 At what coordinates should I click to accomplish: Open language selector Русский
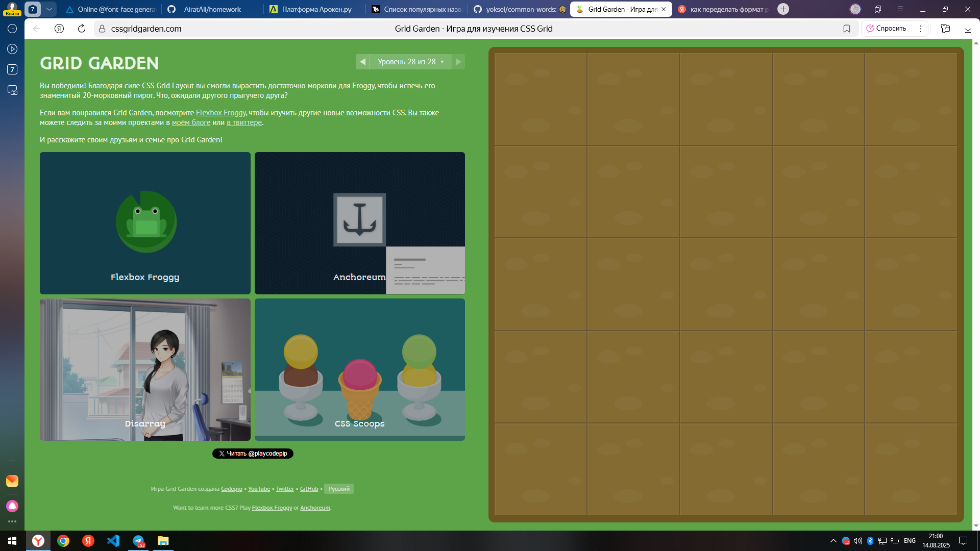coord(338,489)
